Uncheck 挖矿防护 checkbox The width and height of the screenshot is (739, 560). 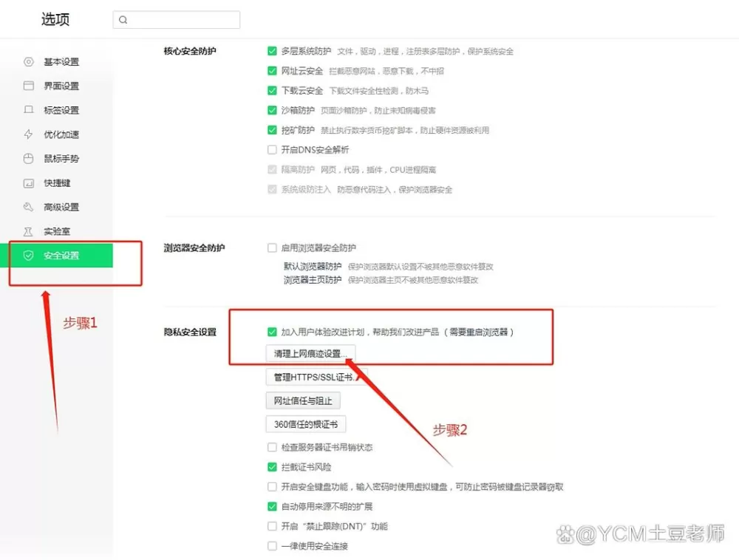coord(272,130)
